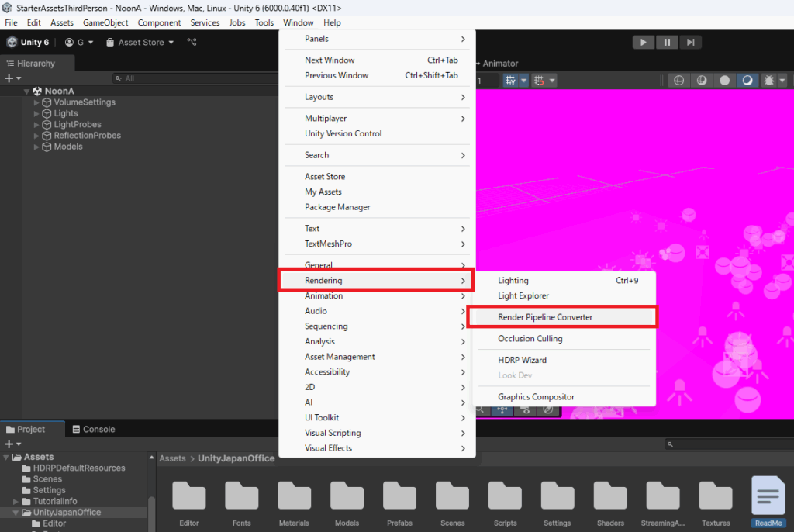
Task: Open dropdown next to the debug bug icon
Action: tap(782, 80)
